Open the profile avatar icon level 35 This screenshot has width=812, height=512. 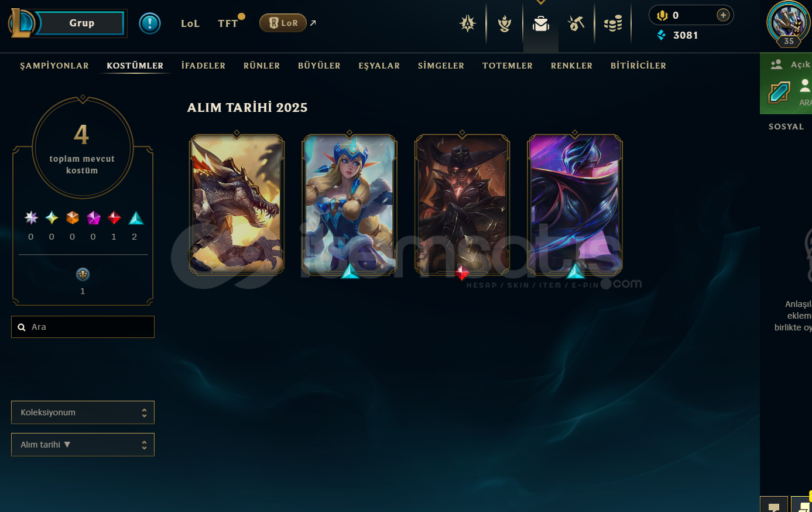tap(789, 23)
